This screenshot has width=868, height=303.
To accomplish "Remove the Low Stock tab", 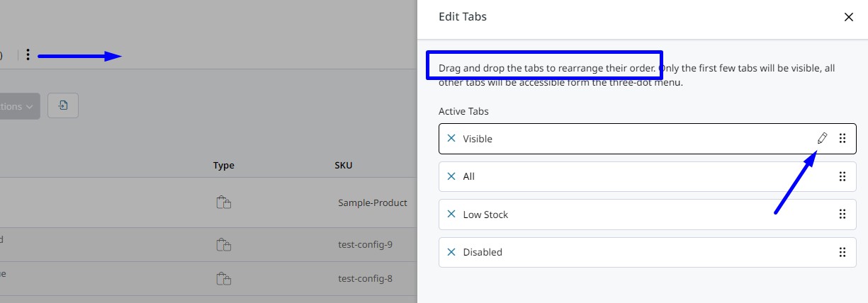I will point(451,215).
